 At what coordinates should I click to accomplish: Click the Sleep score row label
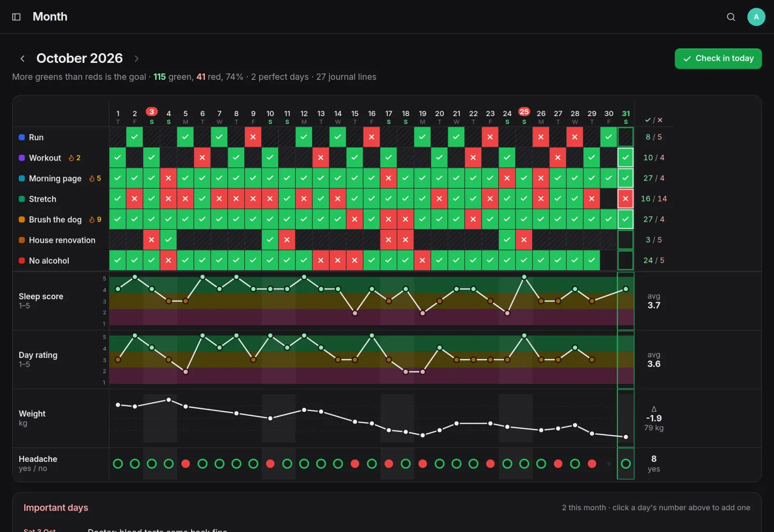[x=41, y=296]
